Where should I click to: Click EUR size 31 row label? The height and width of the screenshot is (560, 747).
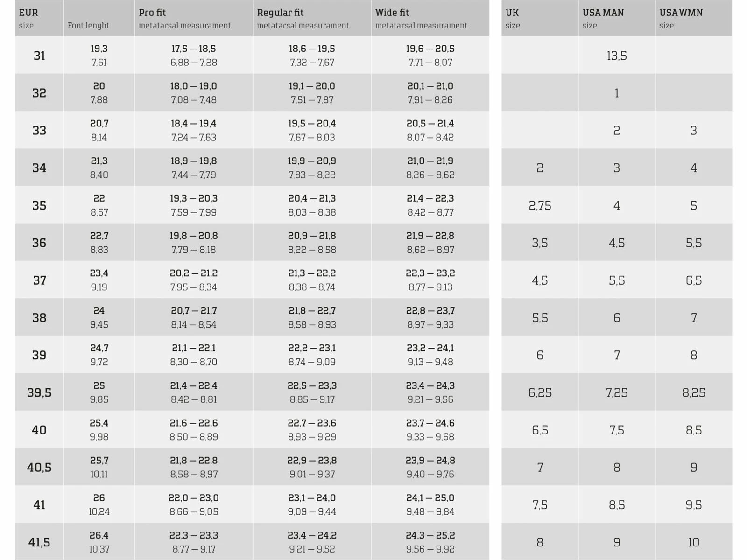[39, 56]
